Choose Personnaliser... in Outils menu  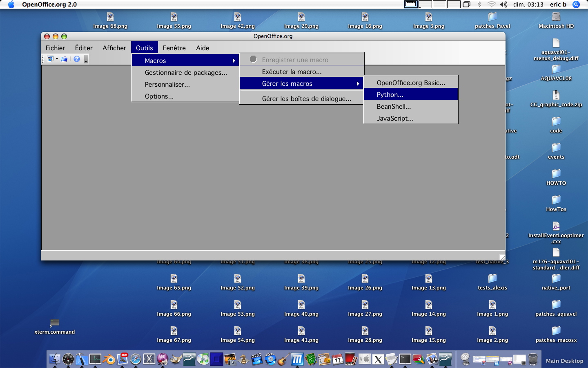[x=185, y=84]
